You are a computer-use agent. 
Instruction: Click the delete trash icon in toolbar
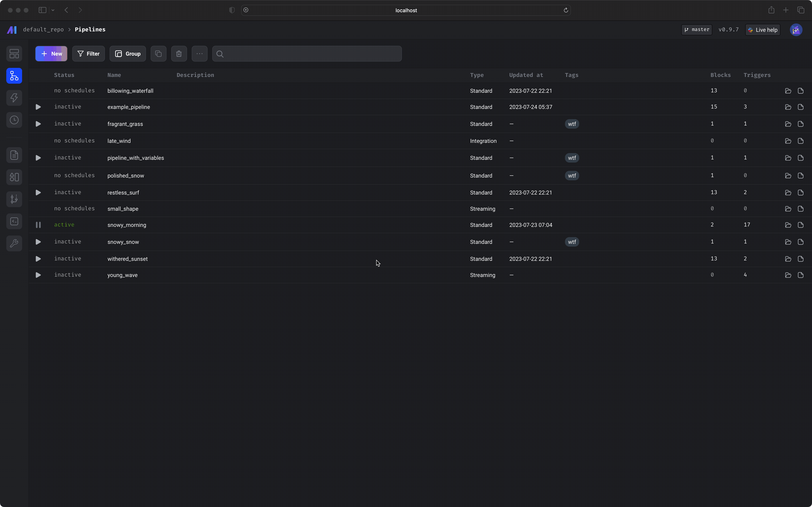pyautogui.click(x=179, y=54)
